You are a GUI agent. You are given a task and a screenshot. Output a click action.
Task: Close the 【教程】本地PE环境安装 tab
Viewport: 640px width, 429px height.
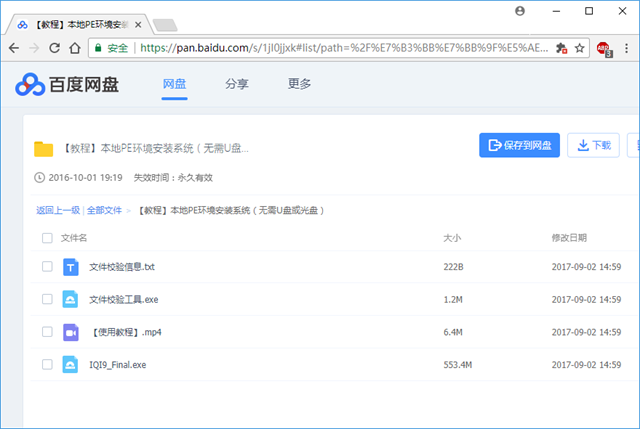tap(138, 25)
